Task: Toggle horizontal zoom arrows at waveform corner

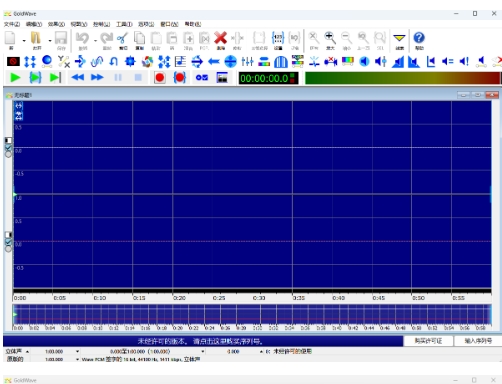Action: pos(19,106)
